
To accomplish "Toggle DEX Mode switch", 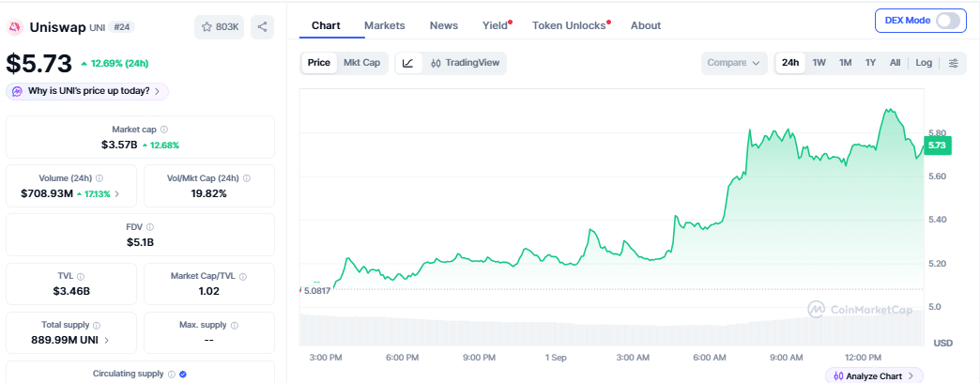I will [x=947, y=21].
